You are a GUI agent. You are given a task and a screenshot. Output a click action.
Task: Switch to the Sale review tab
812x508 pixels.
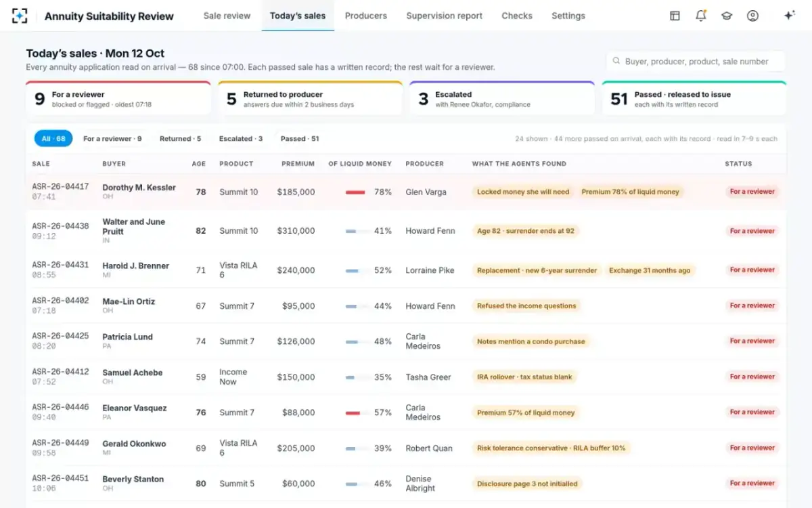(227, 16)
